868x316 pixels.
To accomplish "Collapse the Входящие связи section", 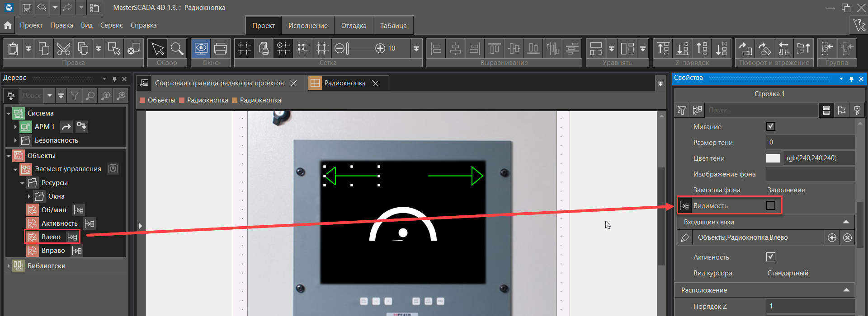I will coord(846,222).
